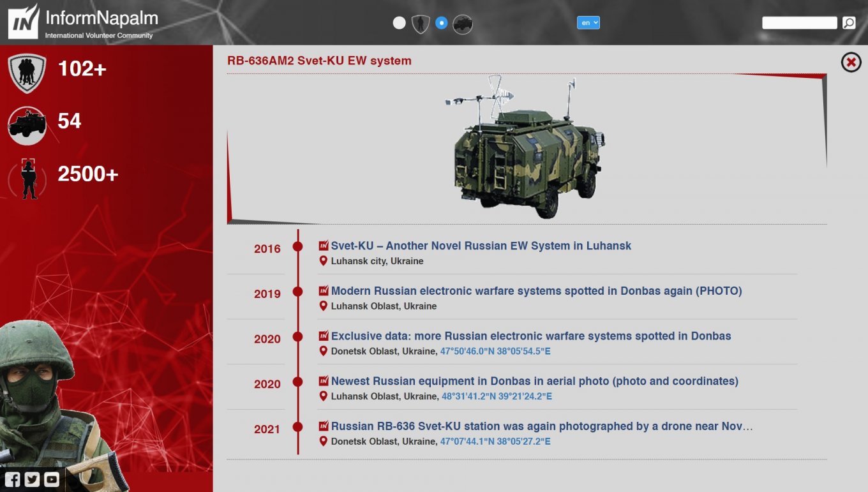The image size is (868, 492).
Task: Open 'Svet-KU – Another Novel Russian EW System' article
Action: [x=481, y=246]
